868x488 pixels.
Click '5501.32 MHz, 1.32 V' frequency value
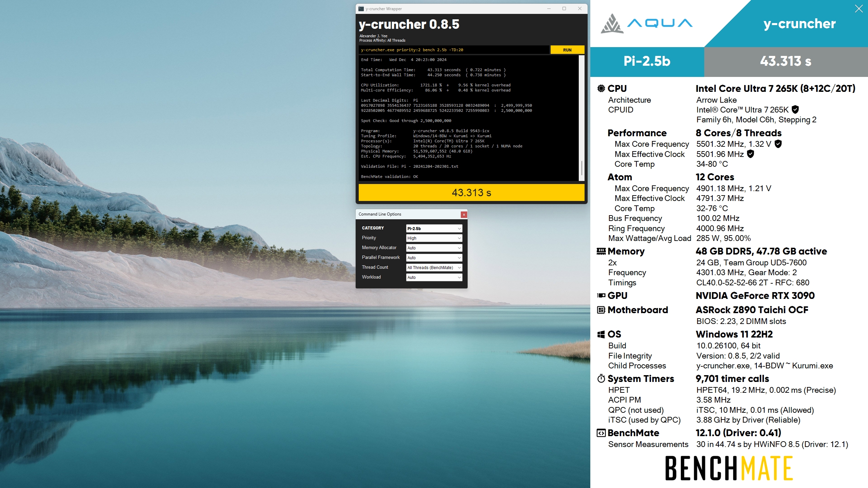(x=734, y=144)
